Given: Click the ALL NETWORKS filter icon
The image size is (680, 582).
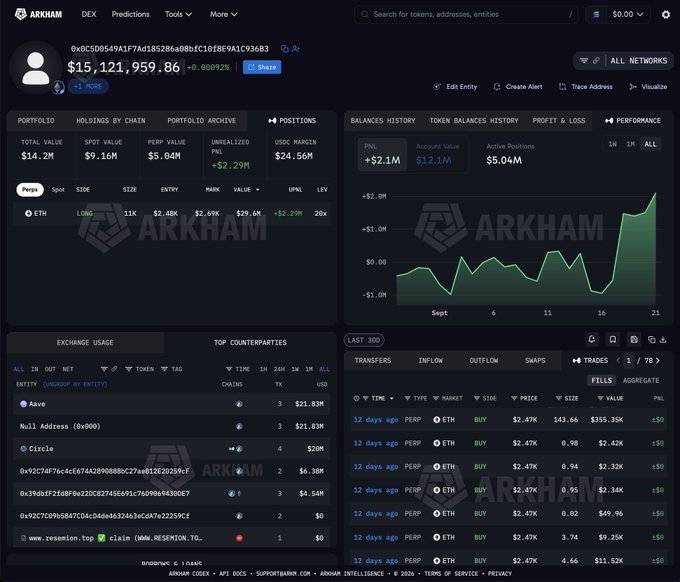Looking at the screenshot, I should coord(584,61).
